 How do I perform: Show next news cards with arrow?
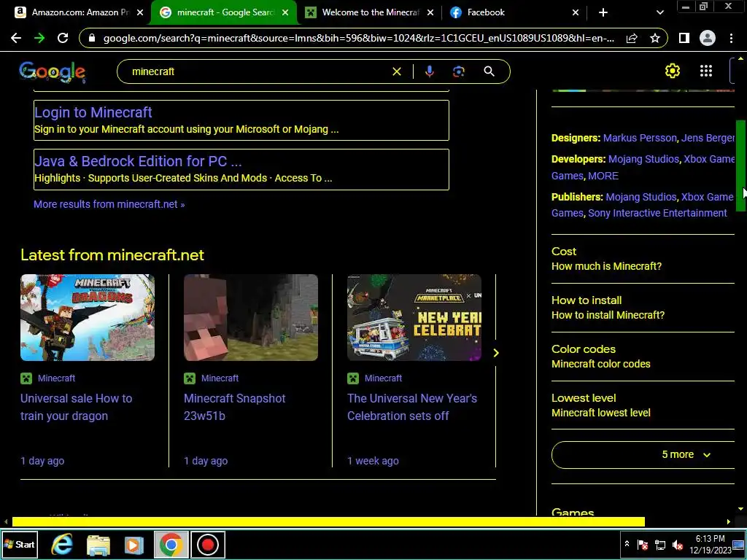[x=496, y=353]
